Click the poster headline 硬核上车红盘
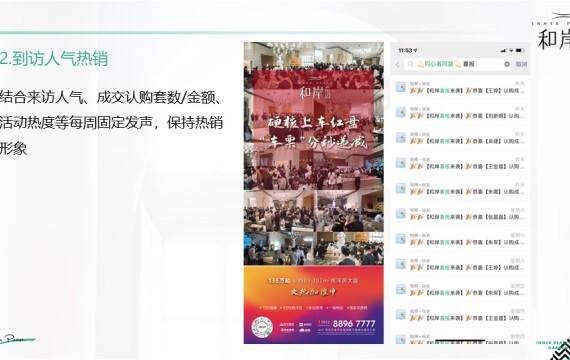Image resolution: width=570 pixels, height=360 pixels. point(313,123)
